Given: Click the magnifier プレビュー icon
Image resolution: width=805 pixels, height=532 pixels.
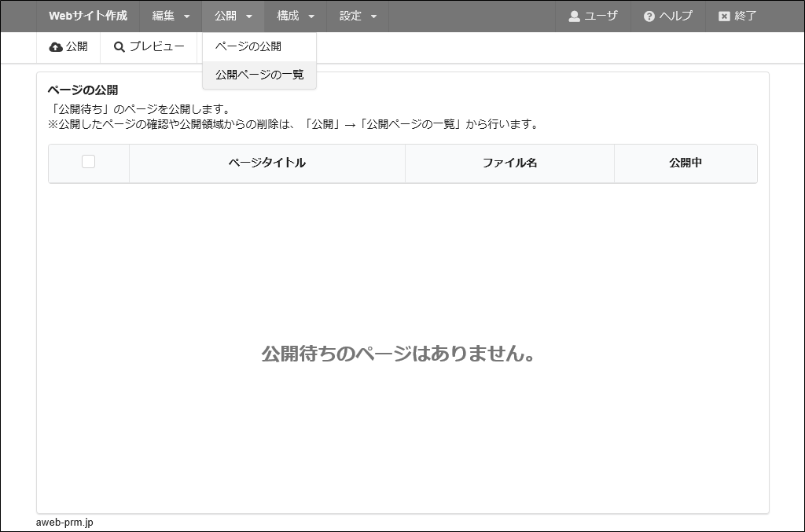Looking at the screenshot, I should click(119, 47).
